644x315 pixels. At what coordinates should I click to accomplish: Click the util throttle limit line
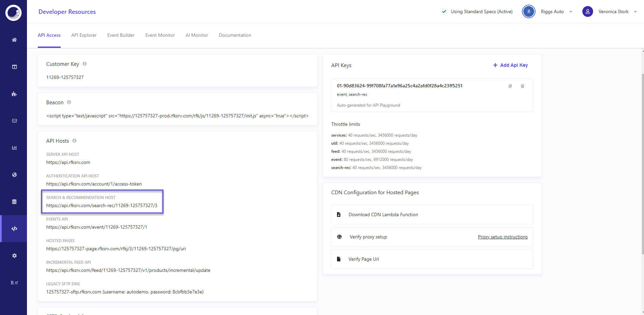(370, 143)
